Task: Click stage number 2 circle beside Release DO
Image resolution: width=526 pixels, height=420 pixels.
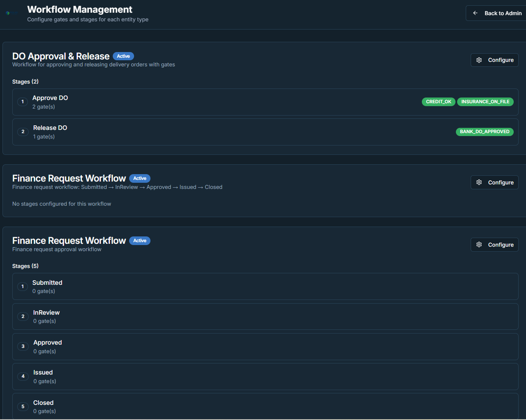Action: pyautogui.click(x=23, y=132)
